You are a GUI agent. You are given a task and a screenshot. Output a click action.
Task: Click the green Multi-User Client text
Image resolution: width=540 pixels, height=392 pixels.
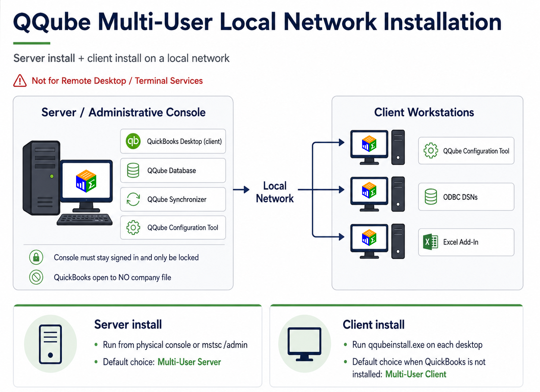pyautogui.click(x=415, y=374)
